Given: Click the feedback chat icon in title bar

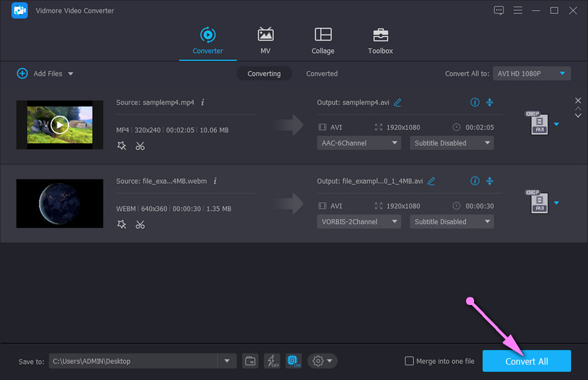Looking at the screenshot, I should pos(499,10).
